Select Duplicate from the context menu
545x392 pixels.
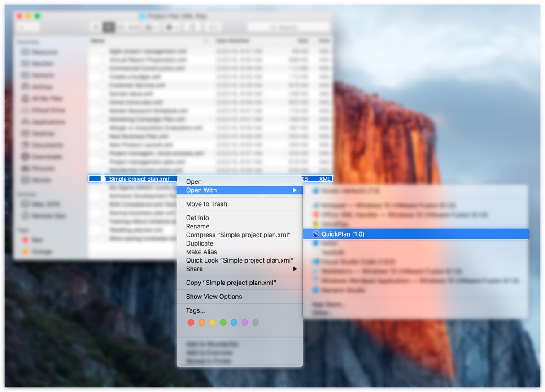(200, 243)
